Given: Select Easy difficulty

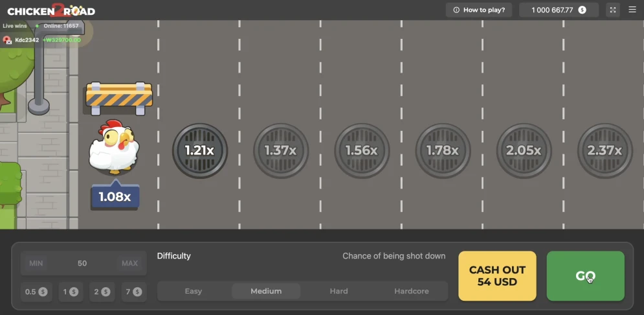Looking at the screenshot, I should [194, 291].
